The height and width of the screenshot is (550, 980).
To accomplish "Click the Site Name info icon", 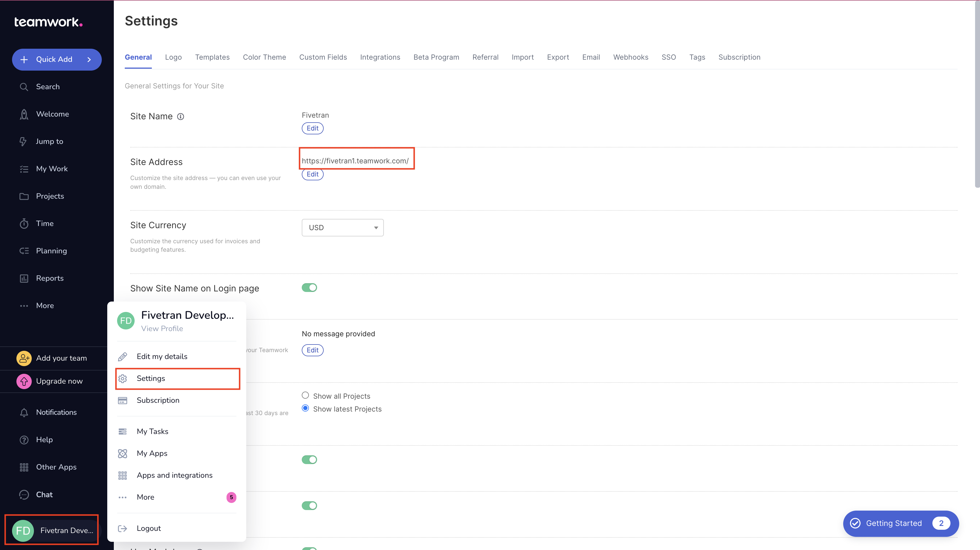I will (x=181, y=117).
